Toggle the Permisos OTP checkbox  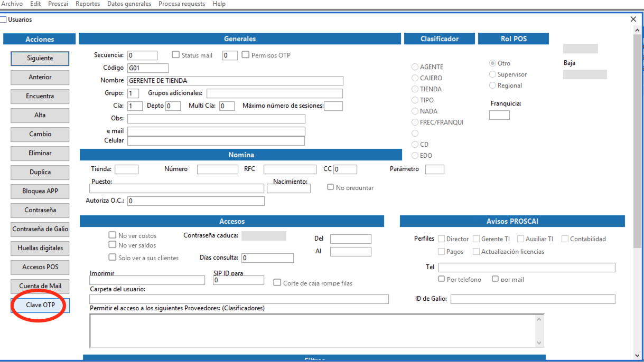(245, 55)
